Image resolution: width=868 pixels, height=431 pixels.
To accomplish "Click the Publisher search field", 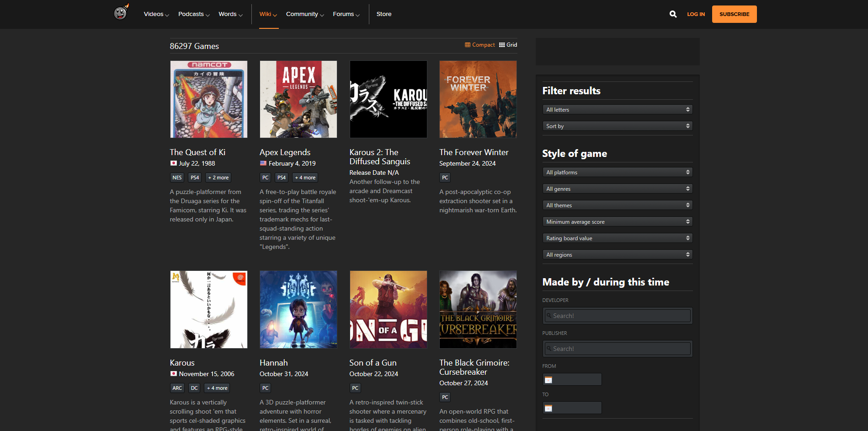I will pos(618,349).
